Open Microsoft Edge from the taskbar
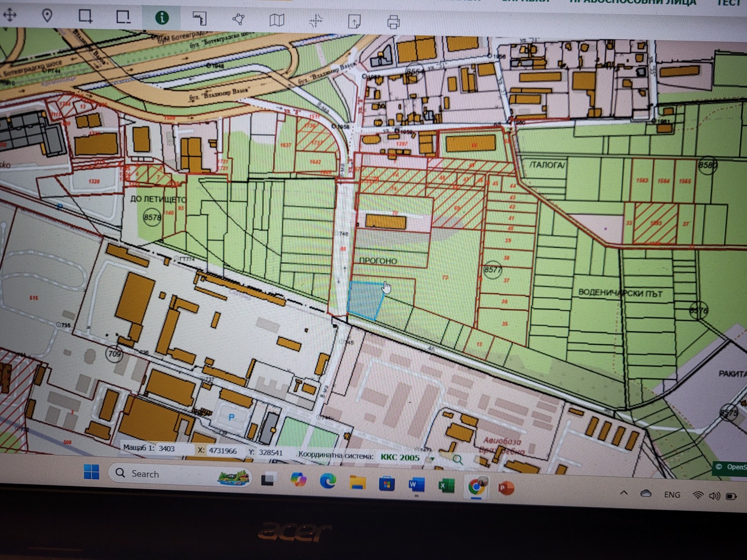747x560 pixels. click(328, 482)
